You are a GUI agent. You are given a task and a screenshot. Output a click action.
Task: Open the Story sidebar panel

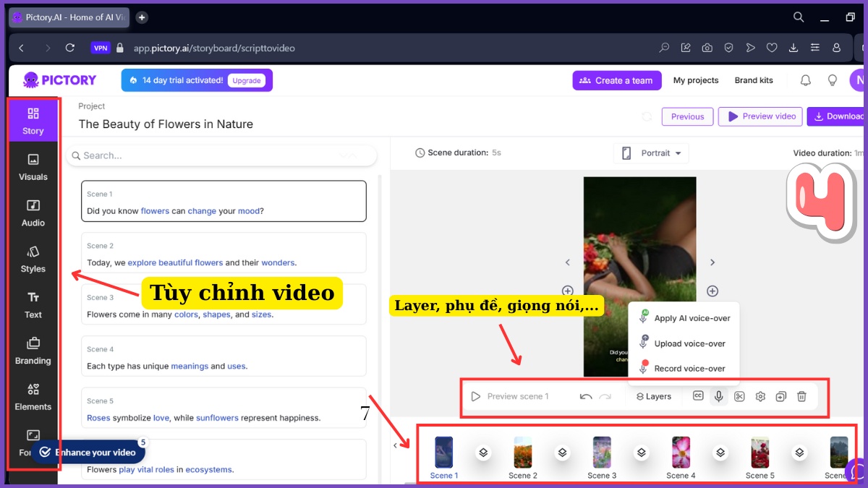click(x=33, y=121)
